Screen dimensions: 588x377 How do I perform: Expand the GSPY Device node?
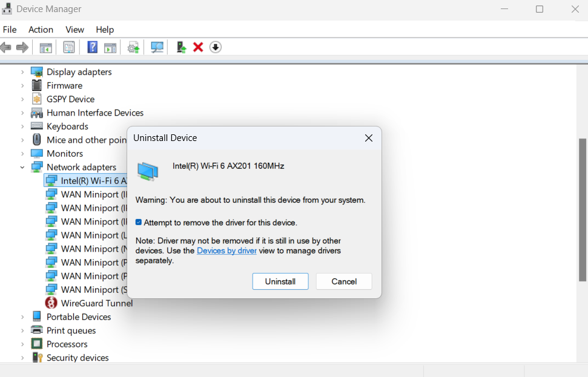pyautogui.click(x=22, y=99)
